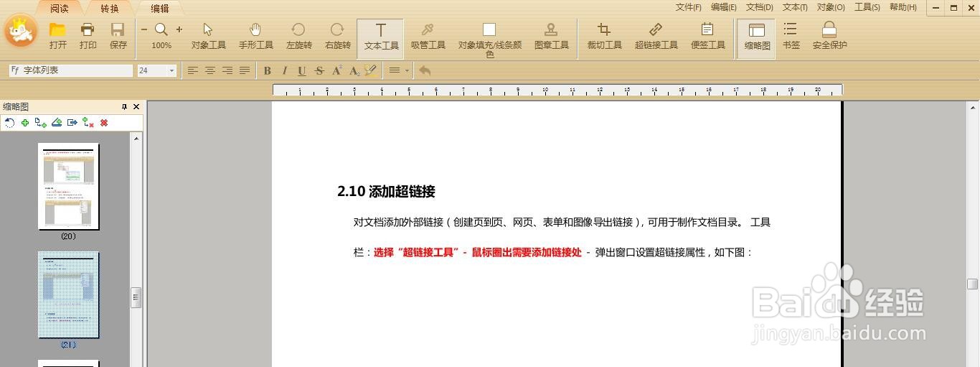The width and height of the screenshot is (980, 367).
Task: Toggle bold formatting
Action: 268,70
